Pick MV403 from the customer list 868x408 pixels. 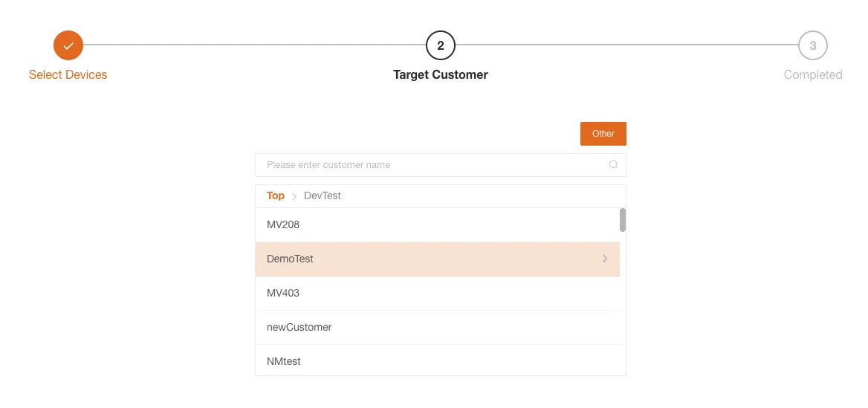(x=283, y=293)
